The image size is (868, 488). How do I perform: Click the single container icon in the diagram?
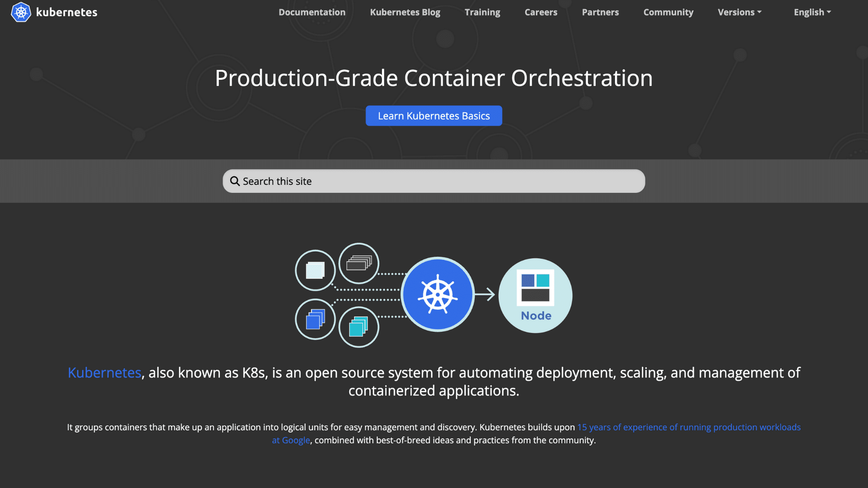[315, 270]
